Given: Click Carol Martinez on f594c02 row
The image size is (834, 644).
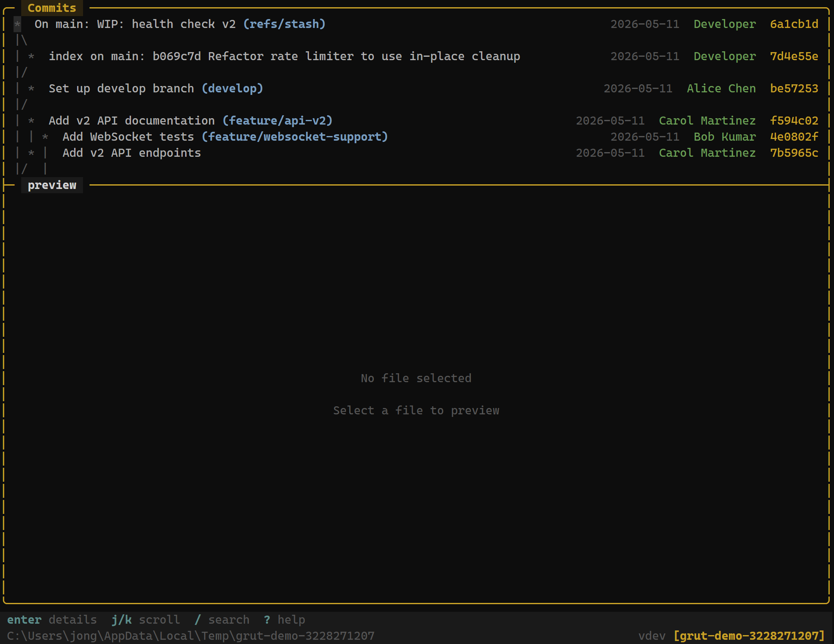Looking at the screenshot, I should (x=707, y=121).
